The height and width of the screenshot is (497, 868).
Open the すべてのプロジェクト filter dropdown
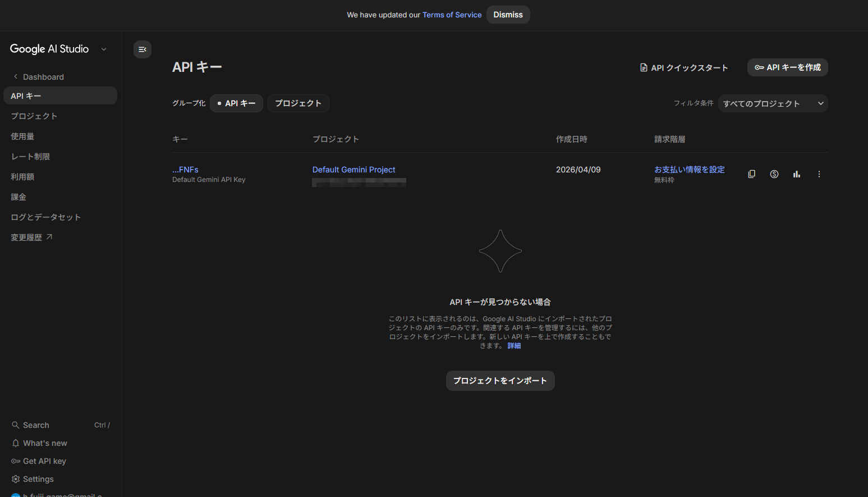(773, 103)
